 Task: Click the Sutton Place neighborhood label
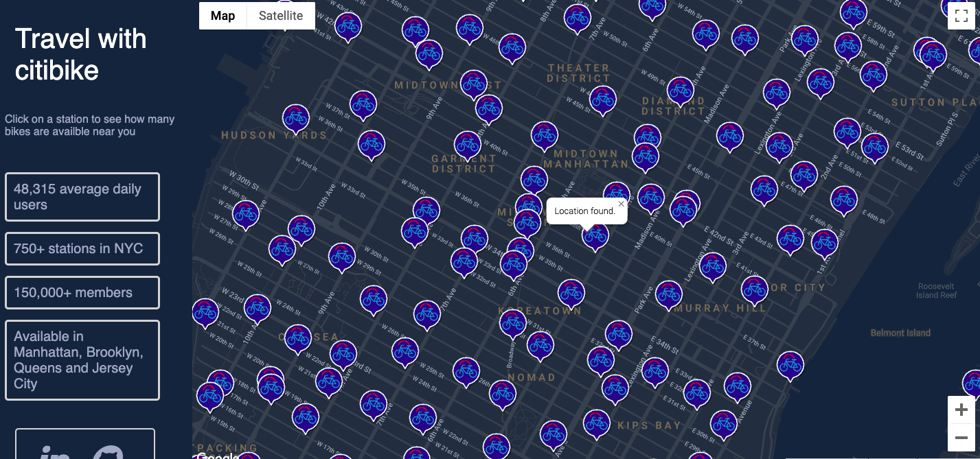tap(935, 102)
